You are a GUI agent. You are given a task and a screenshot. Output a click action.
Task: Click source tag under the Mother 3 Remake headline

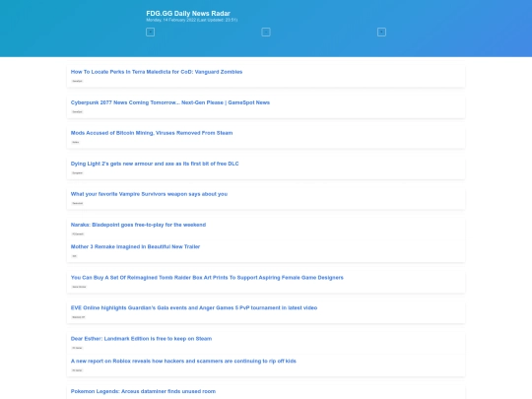tap(74, 256)
